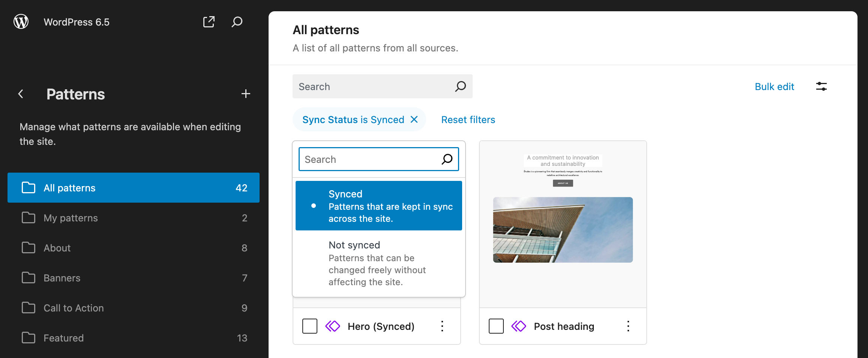Click the WordPress logo icon
The image size is (868, 358).
point(21,22)
